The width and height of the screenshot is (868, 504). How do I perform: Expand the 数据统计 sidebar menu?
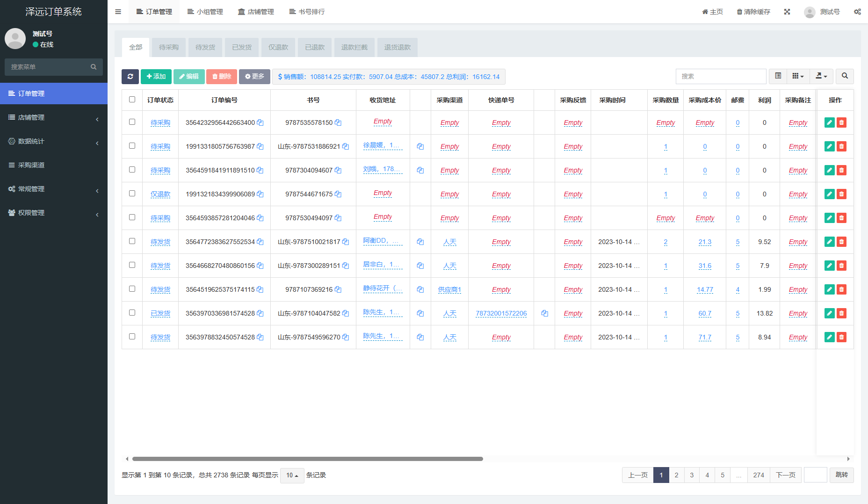[54, 141]
